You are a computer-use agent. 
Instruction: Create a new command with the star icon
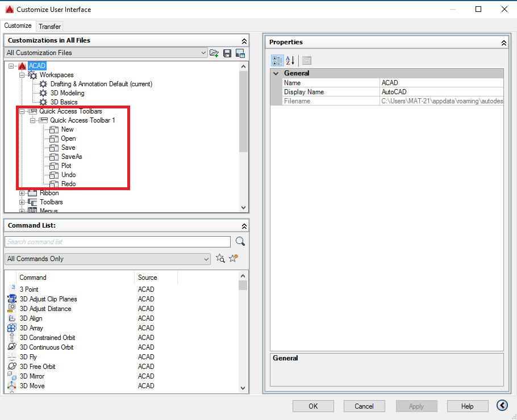tap(233, 259)
